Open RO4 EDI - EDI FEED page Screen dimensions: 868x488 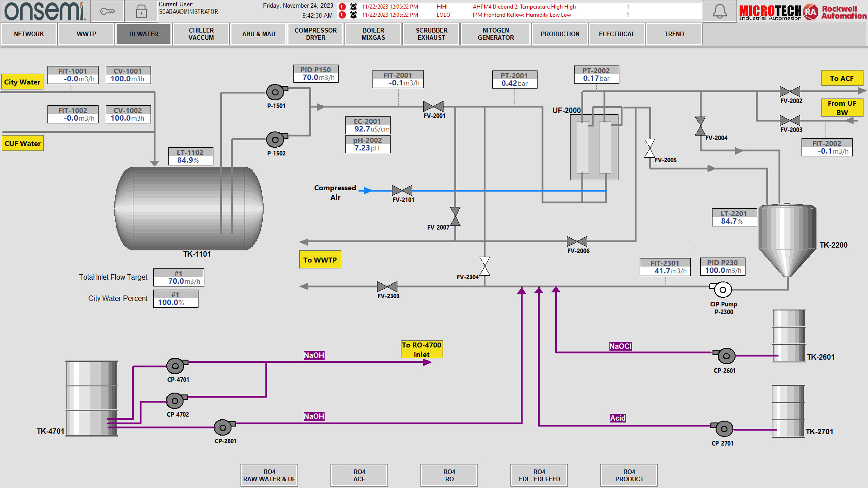pos(539,475)
